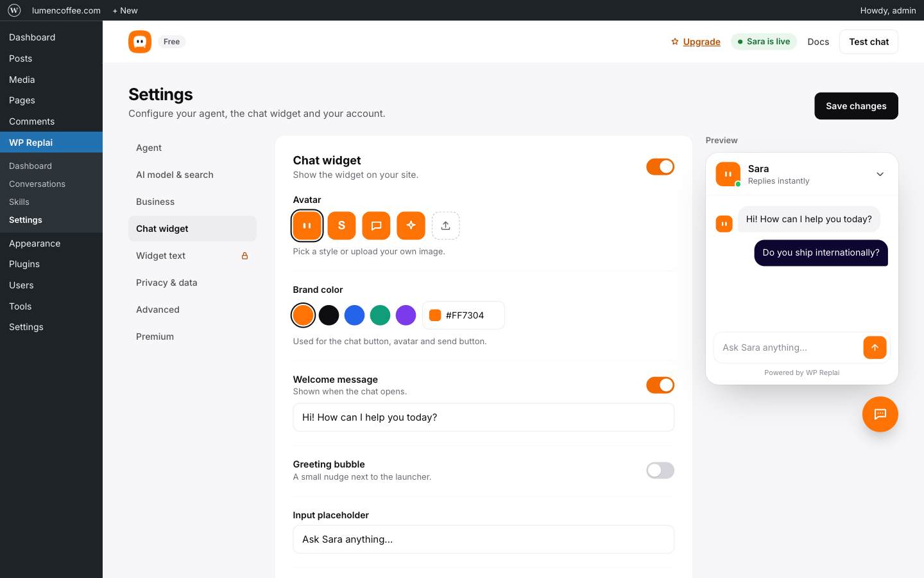This screenshot has width=924, height=578.
Task: Open the Business settings tab
Action: point(193,202)
